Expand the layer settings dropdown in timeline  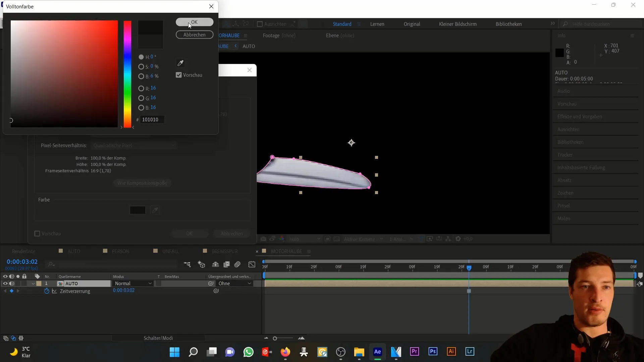(34, 283)
